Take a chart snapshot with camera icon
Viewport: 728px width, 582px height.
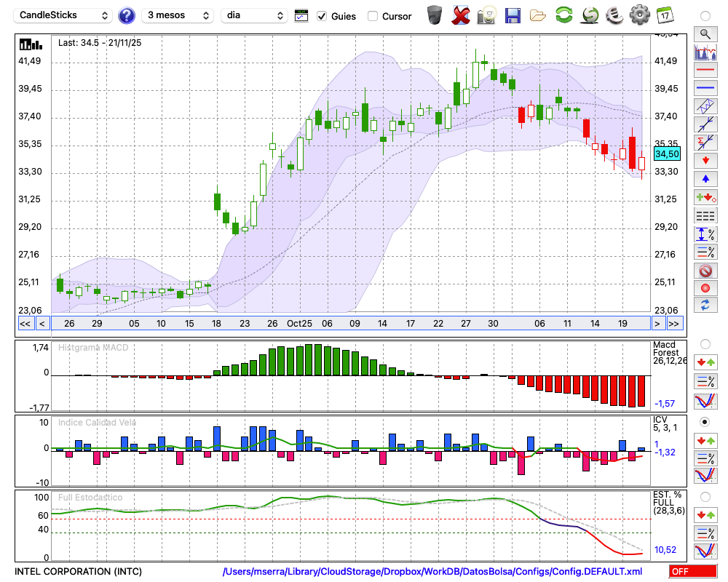pos(486,15)
